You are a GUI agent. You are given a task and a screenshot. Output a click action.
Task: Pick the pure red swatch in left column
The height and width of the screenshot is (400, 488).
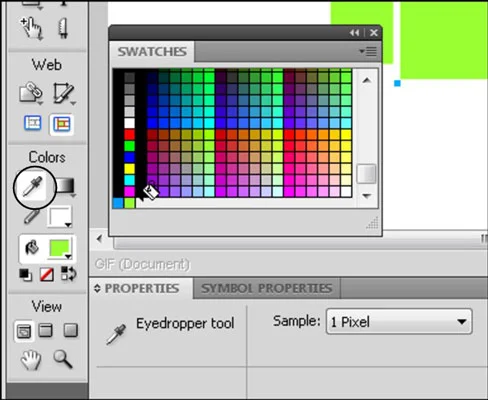click(129, 134)
